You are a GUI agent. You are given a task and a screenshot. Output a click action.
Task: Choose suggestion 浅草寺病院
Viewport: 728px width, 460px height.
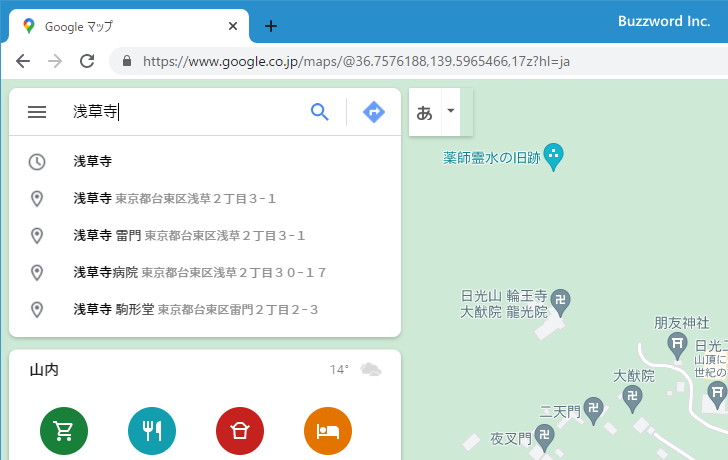coord(205,272)
